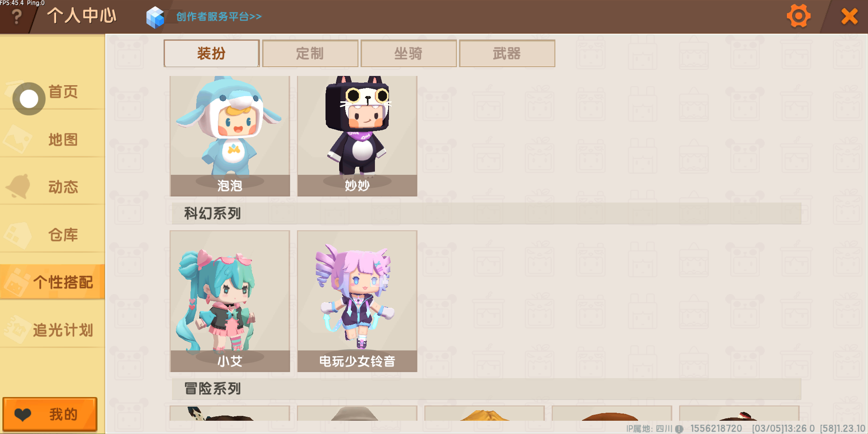Click the info icon next to 四川
Viewport: 868px width, 434px height.
click(x=679, y=429)
